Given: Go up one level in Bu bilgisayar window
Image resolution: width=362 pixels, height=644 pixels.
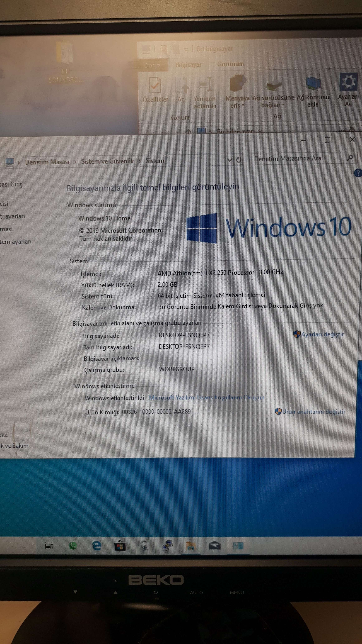Looking at the screenshot, I should point(189,131).
